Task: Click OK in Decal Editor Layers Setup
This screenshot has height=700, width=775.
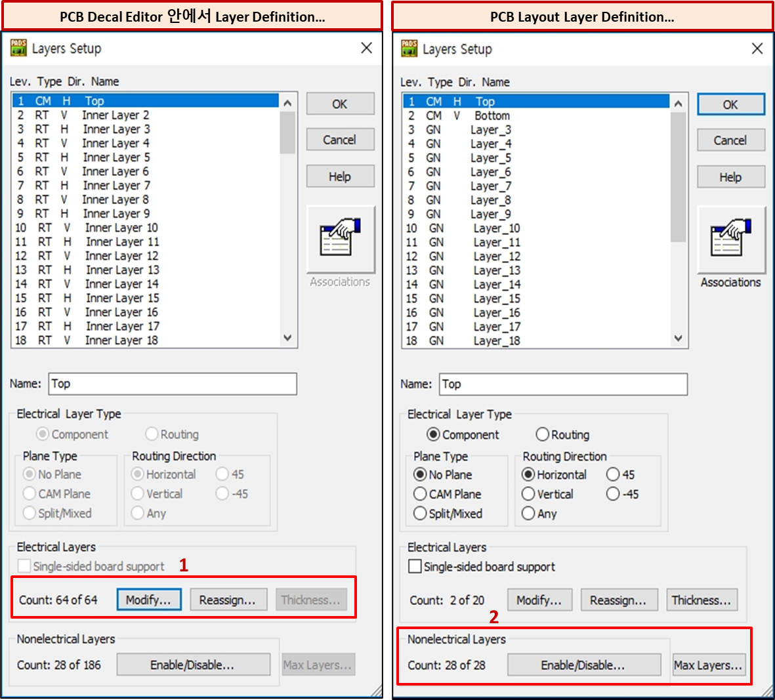Action: tap(340, 104)
